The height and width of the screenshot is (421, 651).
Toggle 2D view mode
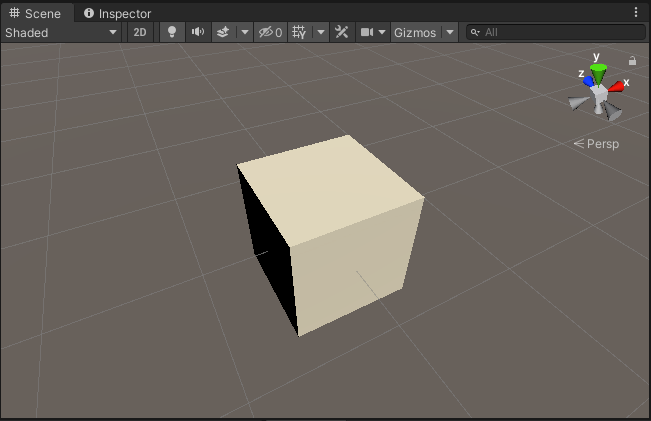tap(140, 32)
